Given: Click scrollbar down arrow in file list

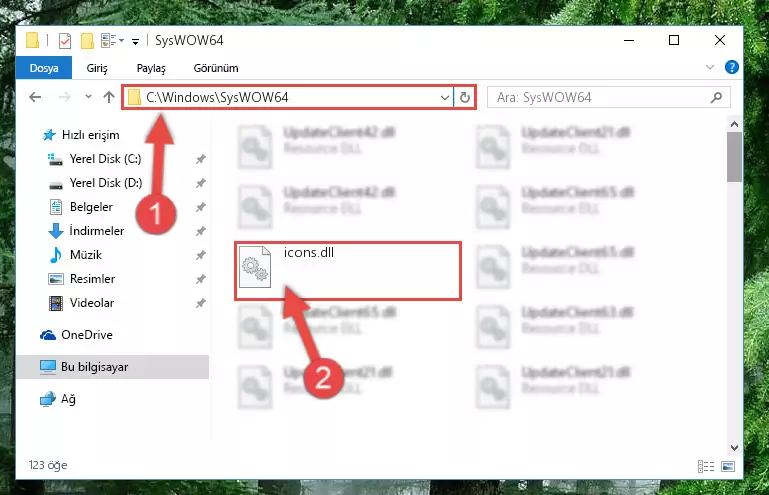Looking at the screenshot, I should [x=734, y=447].
